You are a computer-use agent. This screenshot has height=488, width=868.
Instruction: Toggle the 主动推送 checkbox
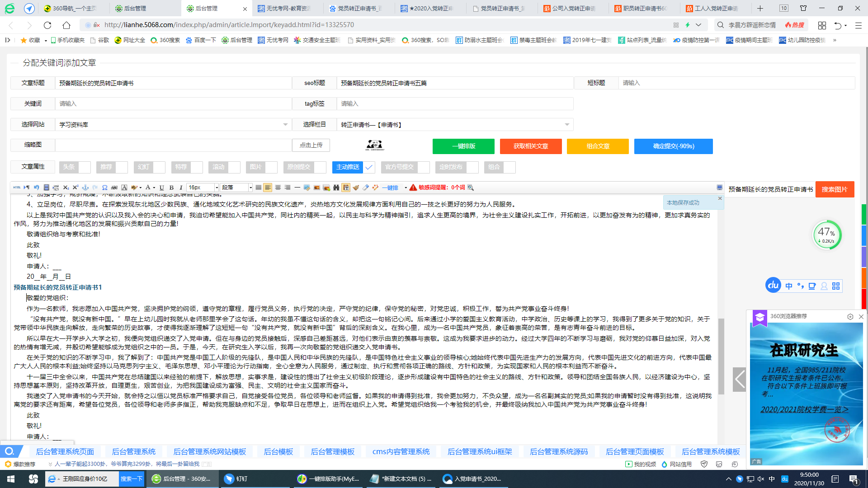(369, 167)
